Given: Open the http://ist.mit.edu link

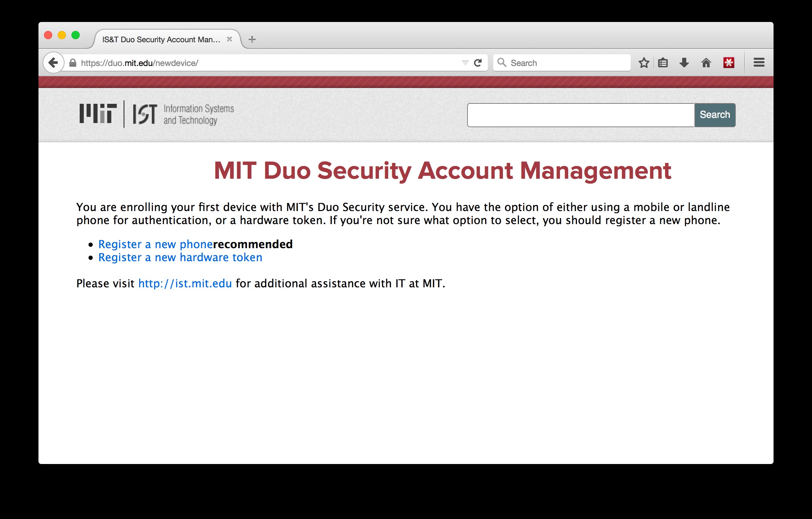Looking at the screenshot, I should [x=185, y=284].
